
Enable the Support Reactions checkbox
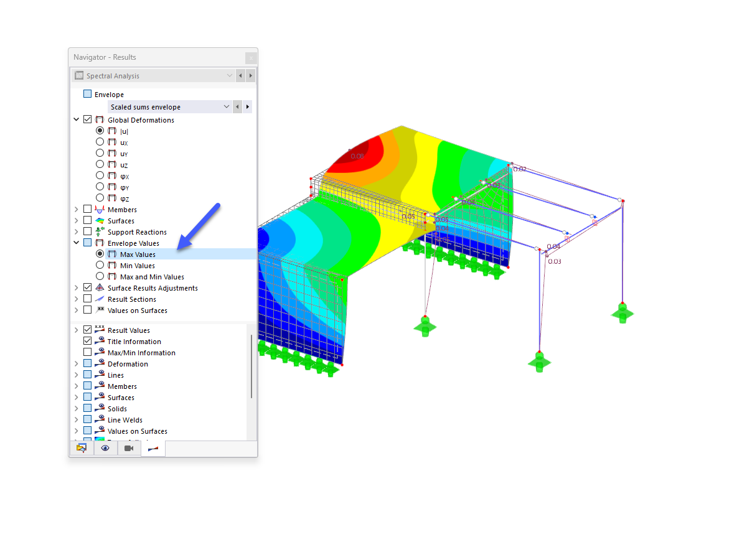(x=87, y=232)
